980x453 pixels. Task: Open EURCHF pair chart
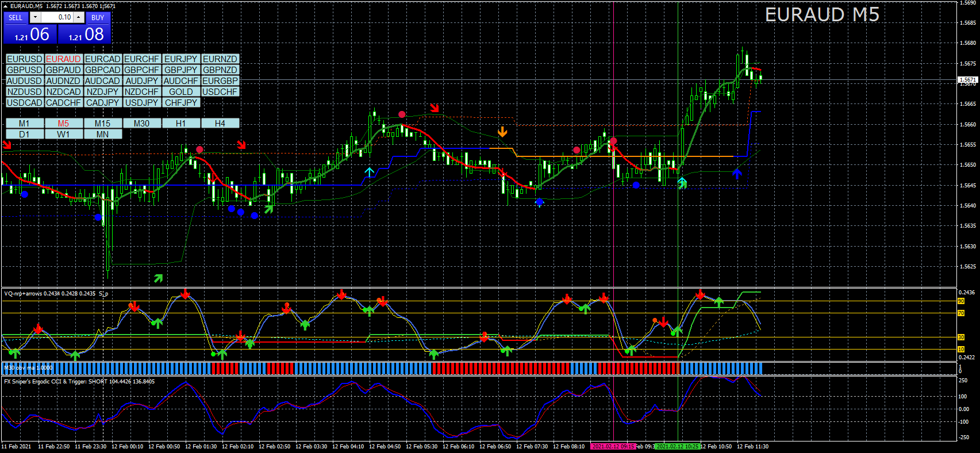click(x=142, y=59)
